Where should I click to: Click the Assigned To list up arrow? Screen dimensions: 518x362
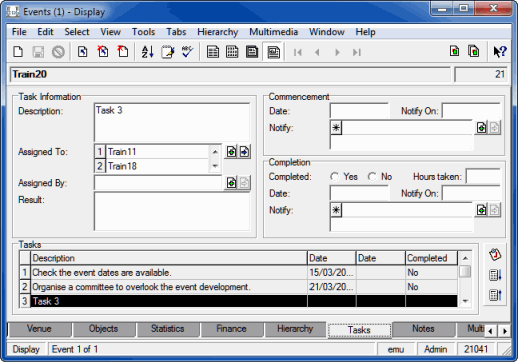[215, 152]
